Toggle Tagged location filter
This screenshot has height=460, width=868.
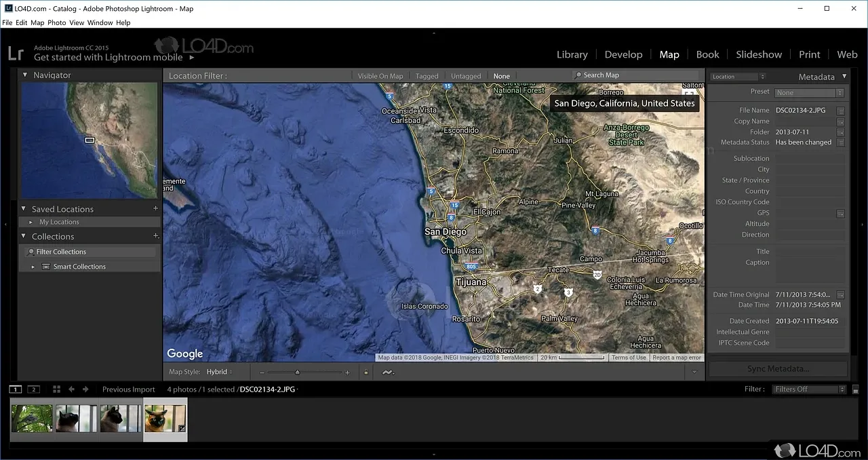427,76
